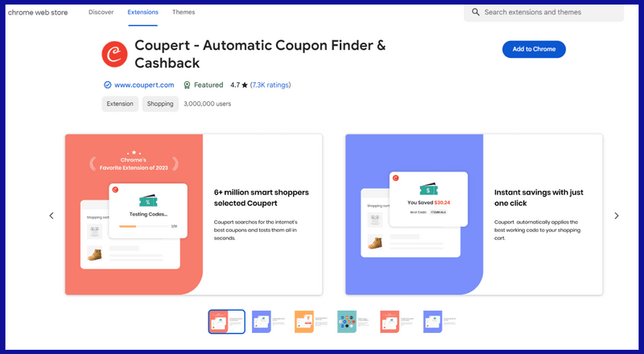644x354 pixels.
Task: Click the verified badge beside www.coupert.com
Action: coord(107,84)
